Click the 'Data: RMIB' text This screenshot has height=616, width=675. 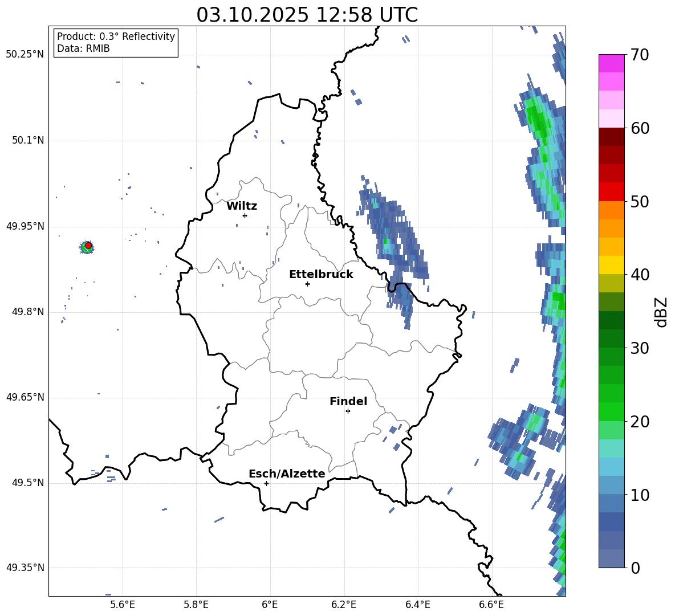(83, 48)
